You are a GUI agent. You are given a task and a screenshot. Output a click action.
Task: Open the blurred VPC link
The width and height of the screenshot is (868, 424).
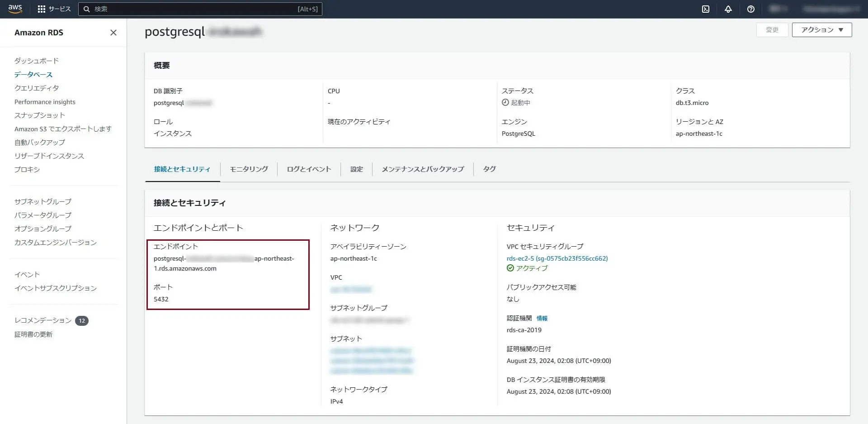(x=351, y=289)
